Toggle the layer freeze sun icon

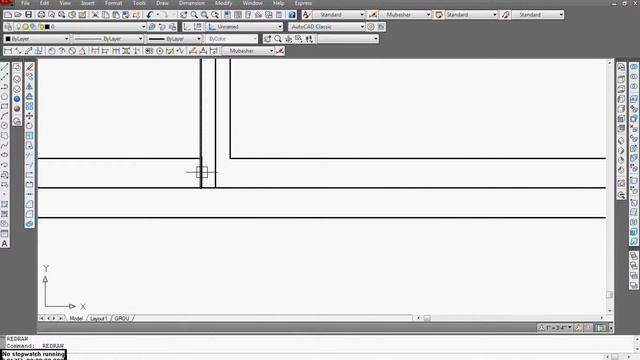click(x=25, y=27)
